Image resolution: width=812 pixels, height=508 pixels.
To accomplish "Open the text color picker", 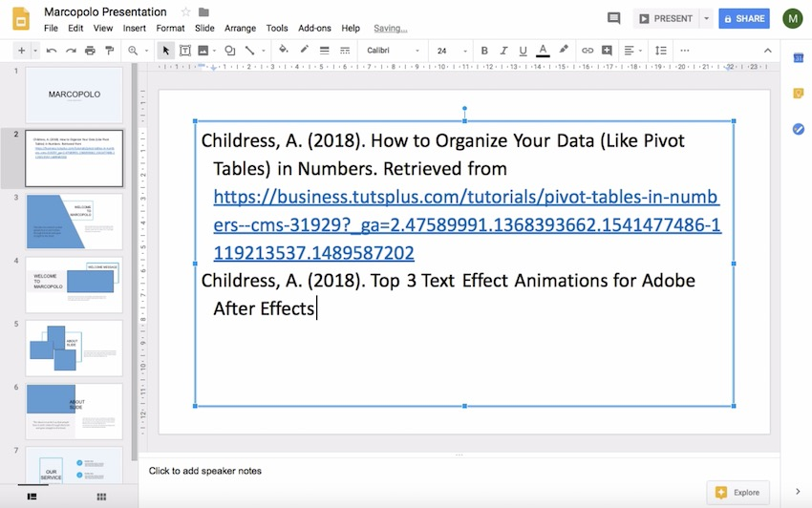I will 543,51.
